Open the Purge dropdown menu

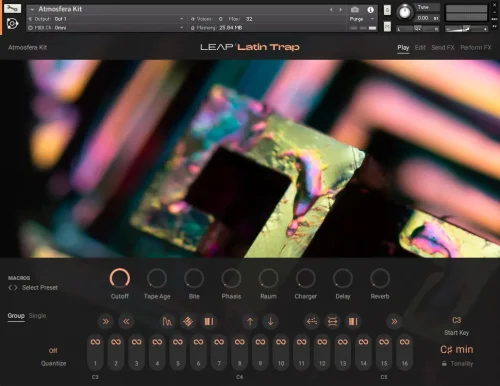(362, 19)
